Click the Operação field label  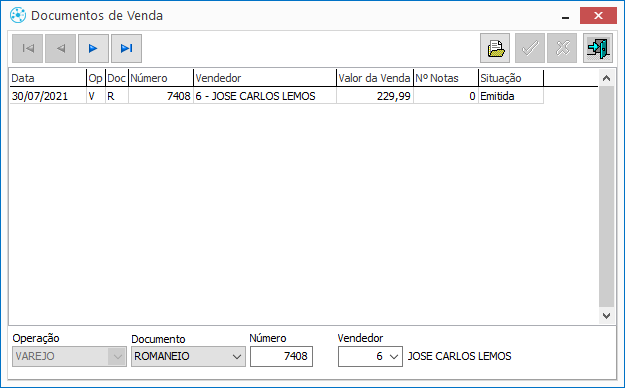(36, 338)
